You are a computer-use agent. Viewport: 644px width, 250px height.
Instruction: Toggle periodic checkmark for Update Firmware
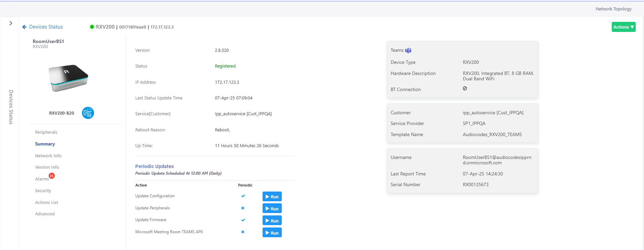coord(243,220)
